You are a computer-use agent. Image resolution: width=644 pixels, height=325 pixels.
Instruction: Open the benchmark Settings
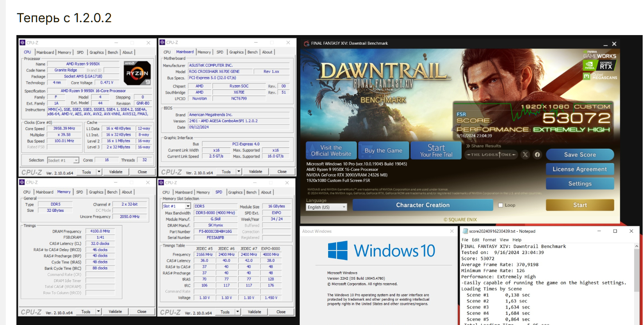click(580, 184)
